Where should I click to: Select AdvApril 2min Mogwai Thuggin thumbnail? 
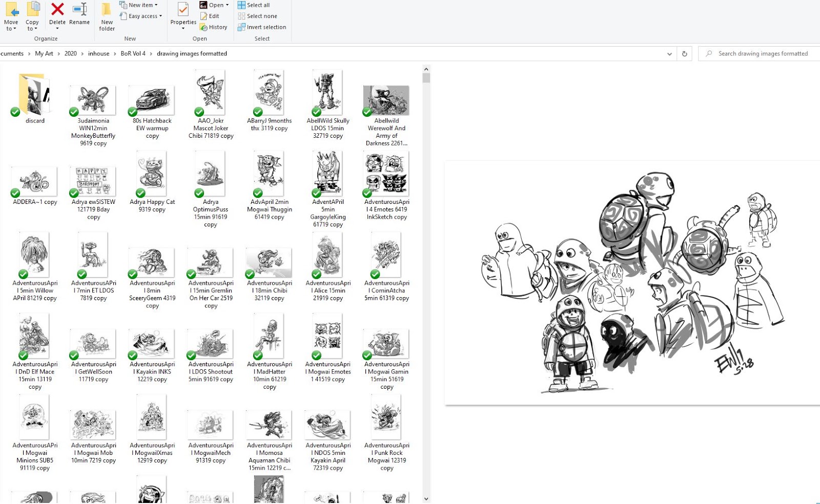coord(269,174)
